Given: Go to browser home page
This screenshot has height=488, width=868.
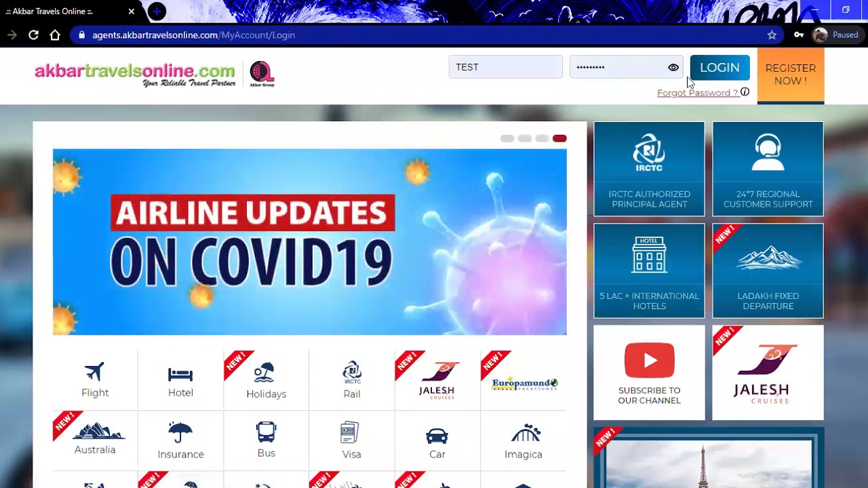Looking at the screenshot, I should pos(55,35).
